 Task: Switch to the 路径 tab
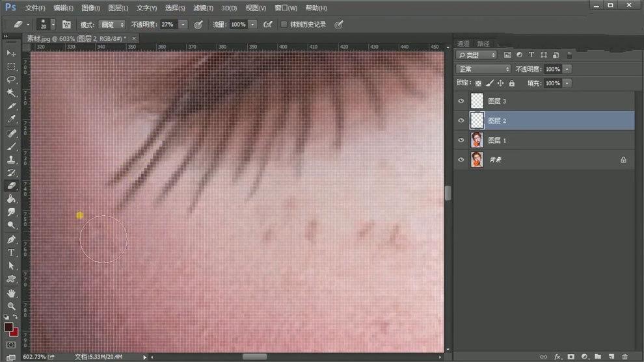(483, 44)
